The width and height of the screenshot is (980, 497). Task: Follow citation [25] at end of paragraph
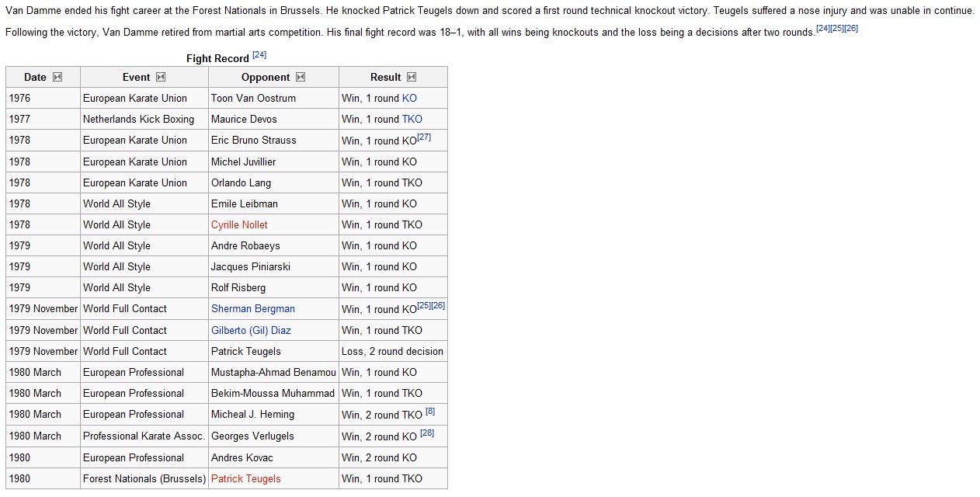(837, 28)
